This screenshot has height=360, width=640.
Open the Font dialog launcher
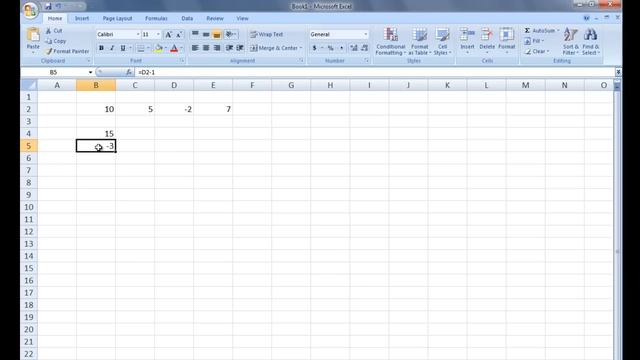[182, 61]
